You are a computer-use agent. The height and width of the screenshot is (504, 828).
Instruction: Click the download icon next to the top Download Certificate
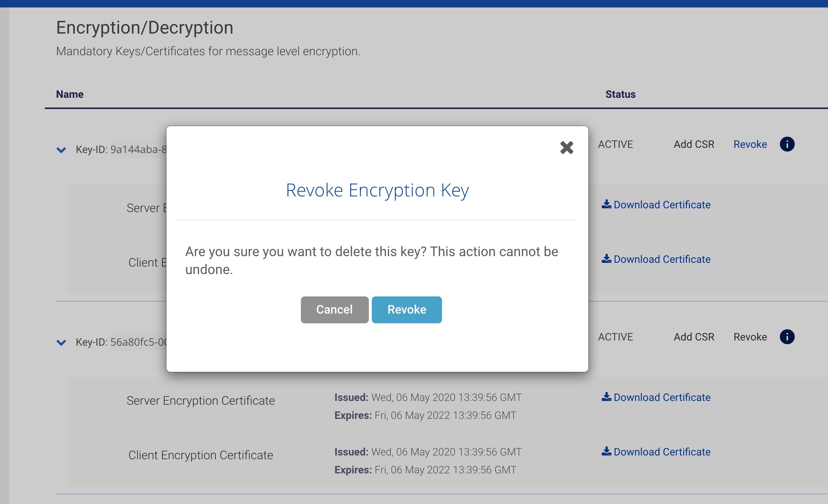(x=606, y=204)
